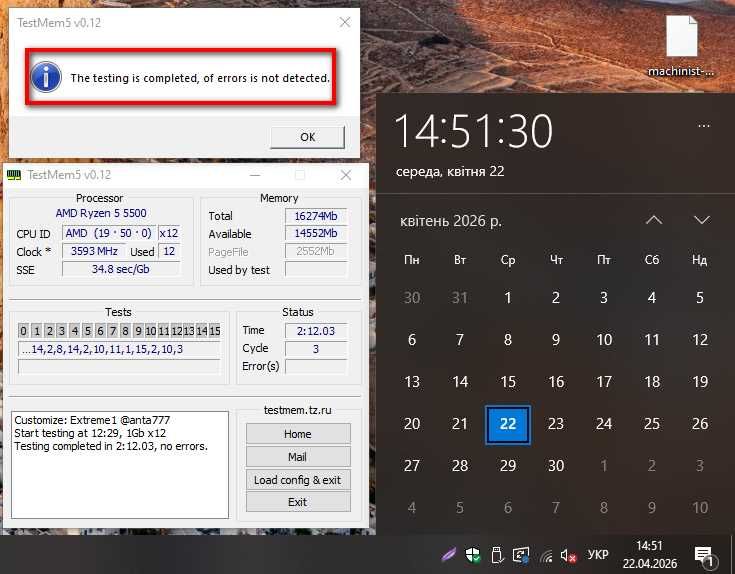Image resolution: width=735 pixels, height=574 pixels.
Task: Select date 30 of April in calendar
Action: (x=556, y=466)
